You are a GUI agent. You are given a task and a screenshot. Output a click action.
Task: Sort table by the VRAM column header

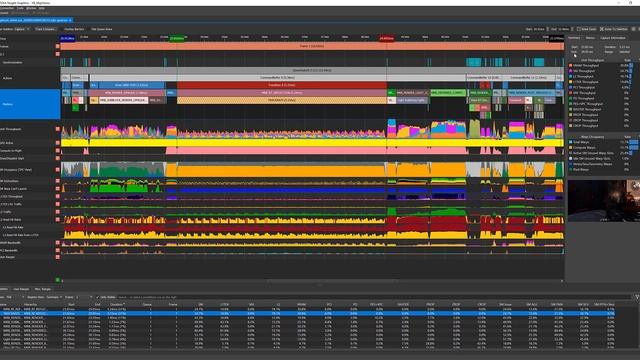302,304
